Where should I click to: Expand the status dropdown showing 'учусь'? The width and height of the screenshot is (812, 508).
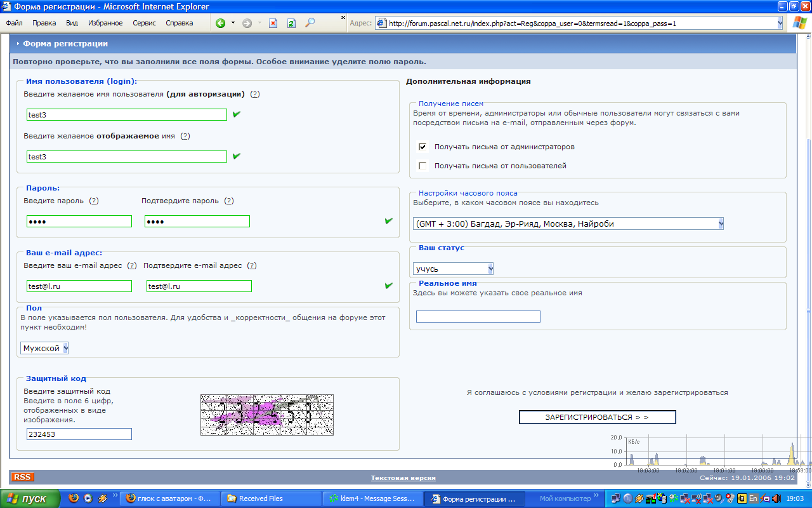click(490, 269)
